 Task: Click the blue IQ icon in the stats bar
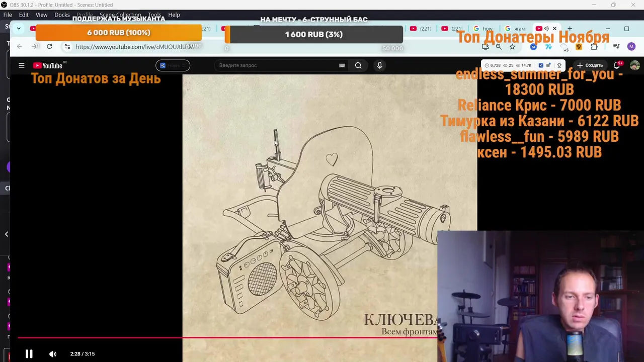point(541,65)
